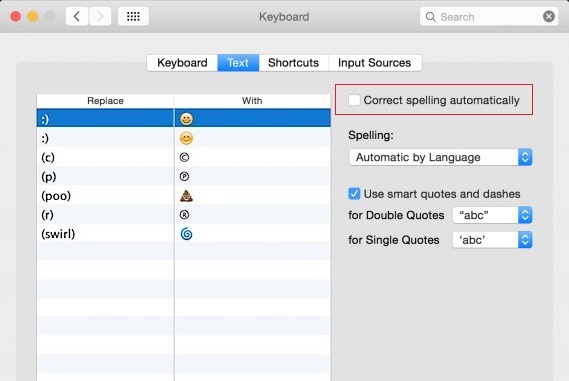
Task: Enable Correct spelling automatically checkbox
Action: pyautogui.click(x=354, y=100)
